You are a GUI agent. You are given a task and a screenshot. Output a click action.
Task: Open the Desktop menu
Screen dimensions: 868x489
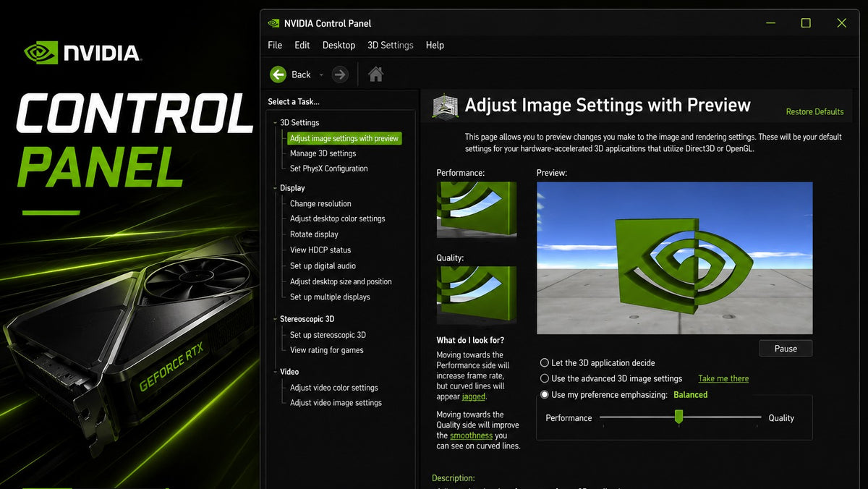339,45
